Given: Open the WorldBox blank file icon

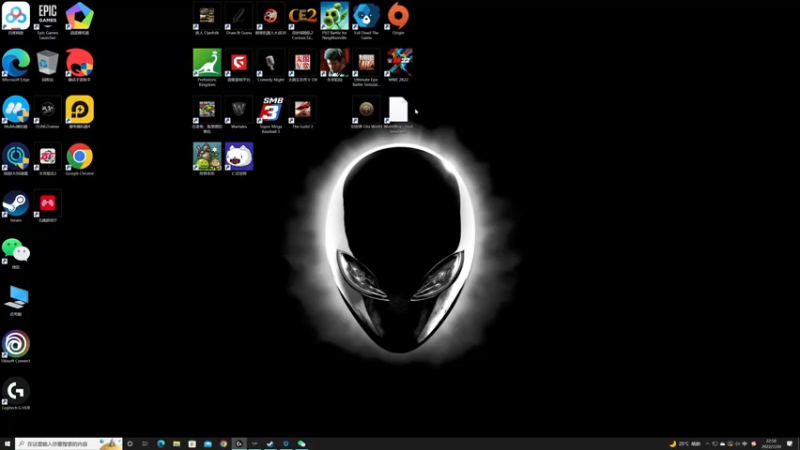Looking at the screenshot, I should point(398,114).
